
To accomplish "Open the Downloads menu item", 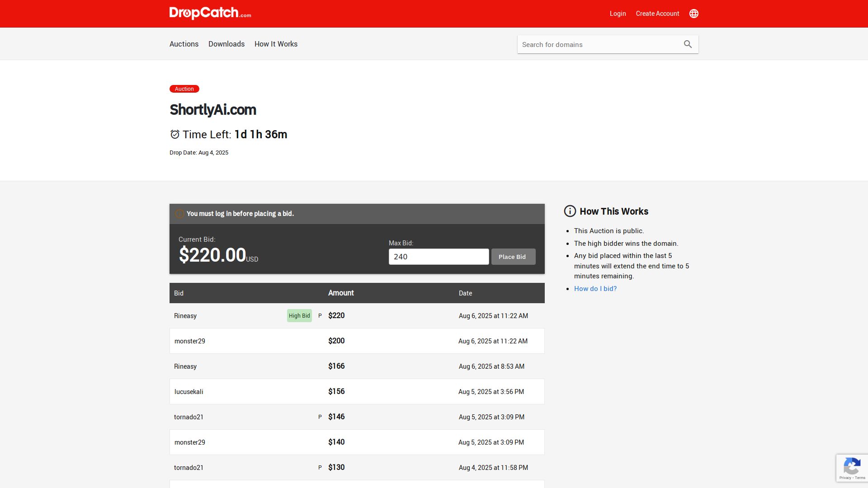I will (226, 44).
